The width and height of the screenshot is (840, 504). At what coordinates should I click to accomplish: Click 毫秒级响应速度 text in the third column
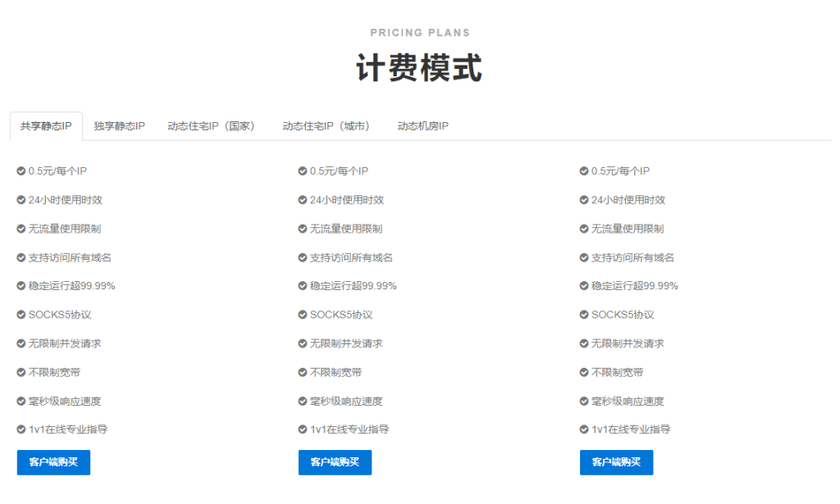[628, 402]
